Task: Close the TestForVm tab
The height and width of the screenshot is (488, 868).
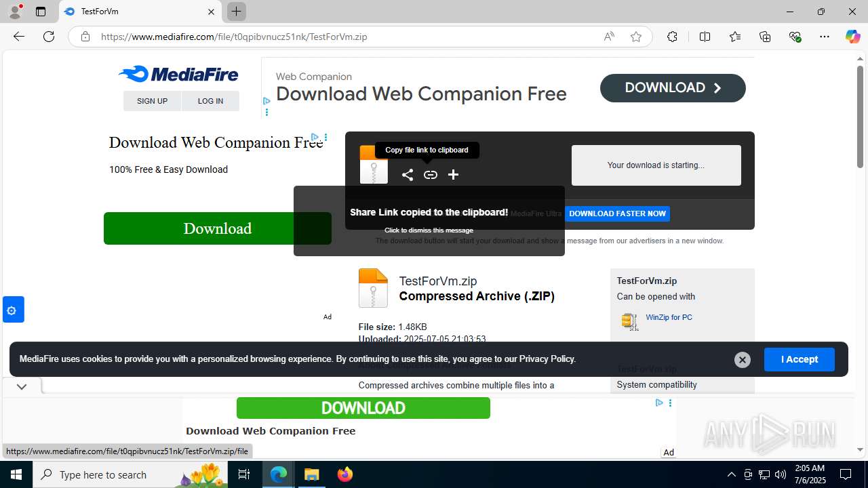Action: point(211,12)
